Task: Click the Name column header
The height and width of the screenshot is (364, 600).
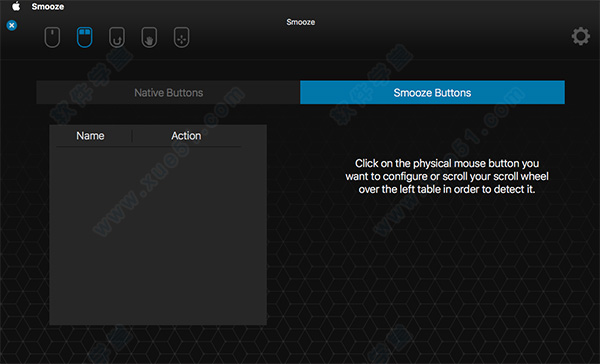Action: (x=90, y=136)
